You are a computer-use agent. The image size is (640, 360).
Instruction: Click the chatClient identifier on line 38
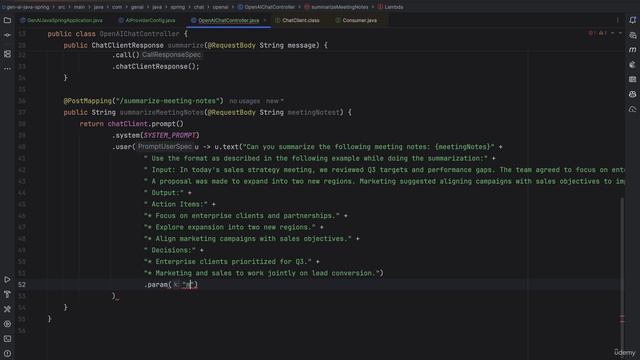pyautogui.click(x=127, y=124)
